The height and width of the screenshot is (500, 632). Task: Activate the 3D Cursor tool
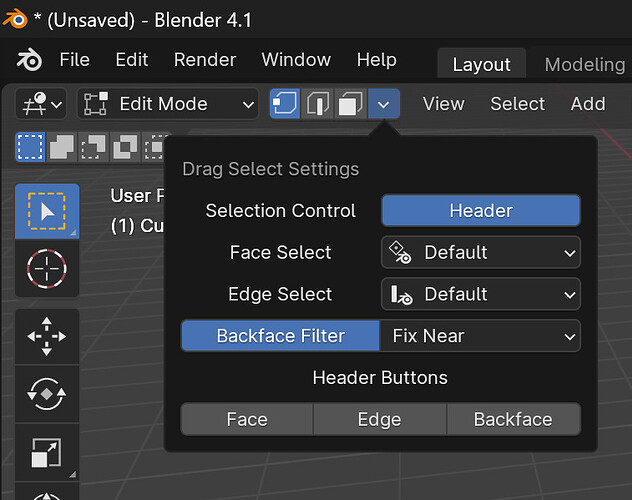coord(47,268)
